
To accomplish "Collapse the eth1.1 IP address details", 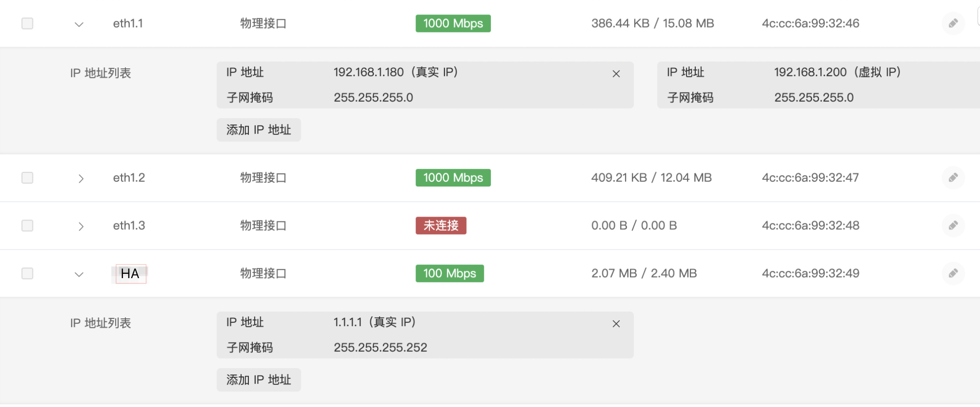I will tap(79, 24).
